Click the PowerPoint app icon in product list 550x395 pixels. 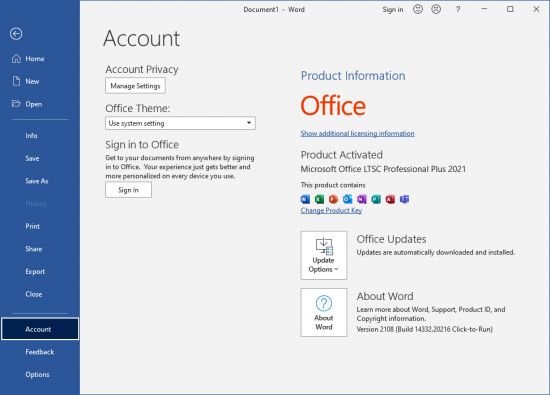tap(333, 199)
